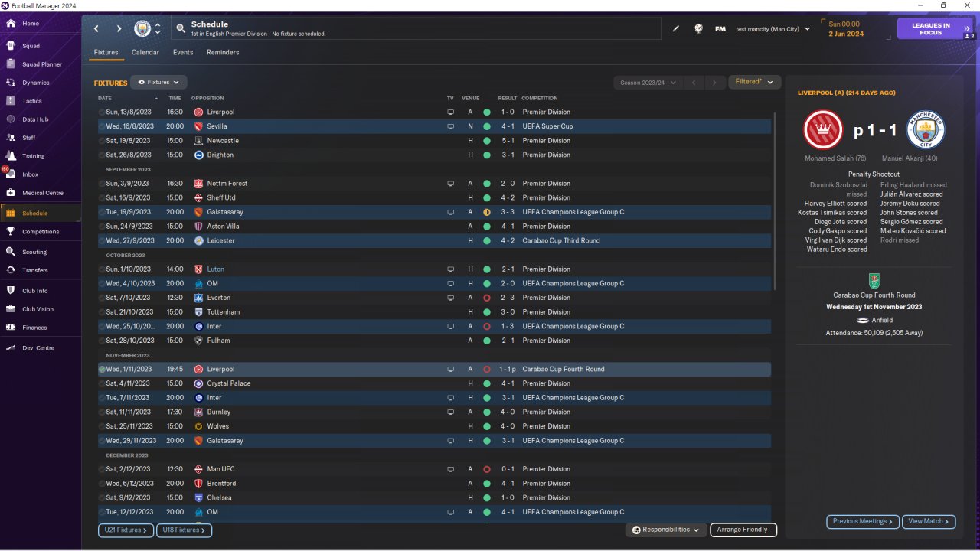The width and height of the screenshot is (980, 551).
Task: Open the Medical Centre icon
Action: point(11,193)
